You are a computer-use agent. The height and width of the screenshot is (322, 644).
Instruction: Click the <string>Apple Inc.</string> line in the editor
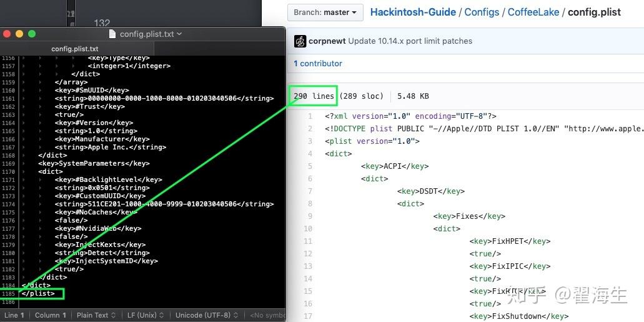(x=110, y=147)
